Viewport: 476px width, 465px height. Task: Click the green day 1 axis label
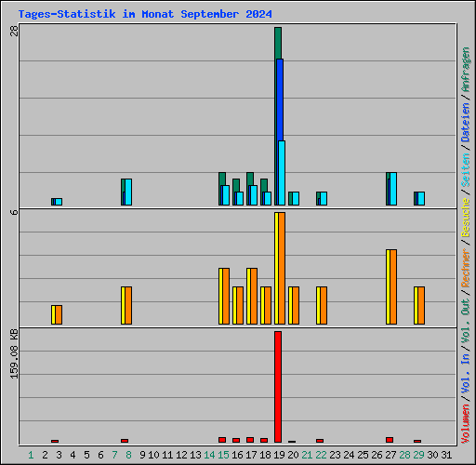point(31,455)
